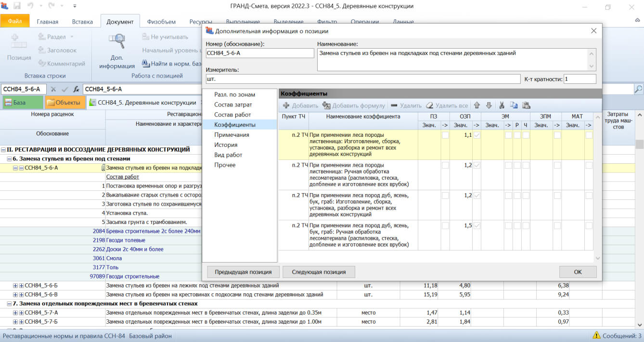The image size is (644, 342).
Task: Click the Добавить plus icon in Коэффициенты toolbar
Action: 286,105
